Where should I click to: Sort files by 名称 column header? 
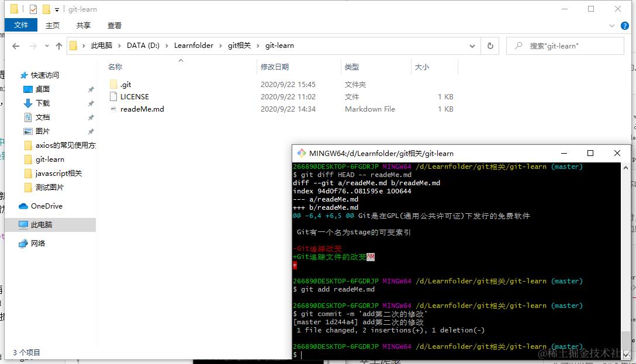[x=115, y=67]
